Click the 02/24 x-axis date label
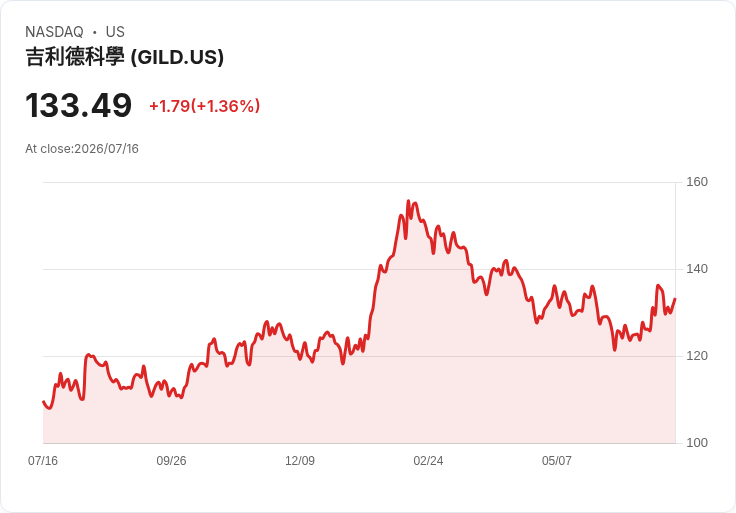 pyautogui.click(x=428, y=460)
